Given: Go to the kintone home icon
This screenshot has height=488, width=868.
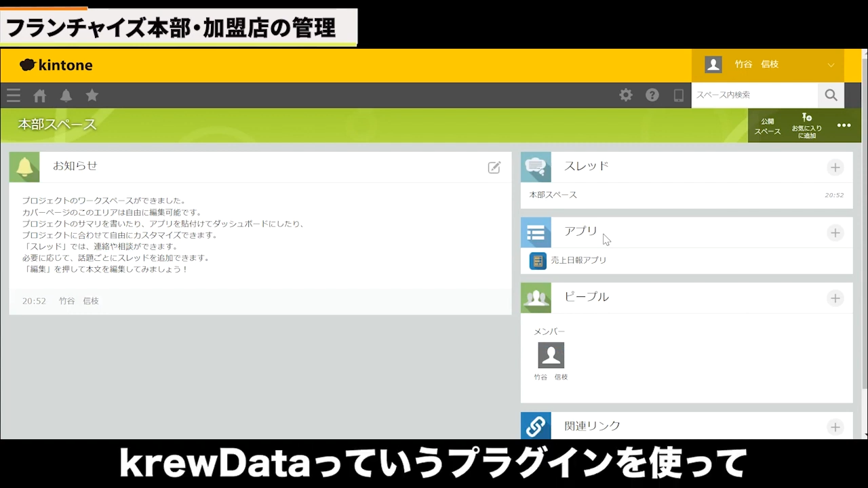Looking at the screenshot, I should click(x=40, y=96).
